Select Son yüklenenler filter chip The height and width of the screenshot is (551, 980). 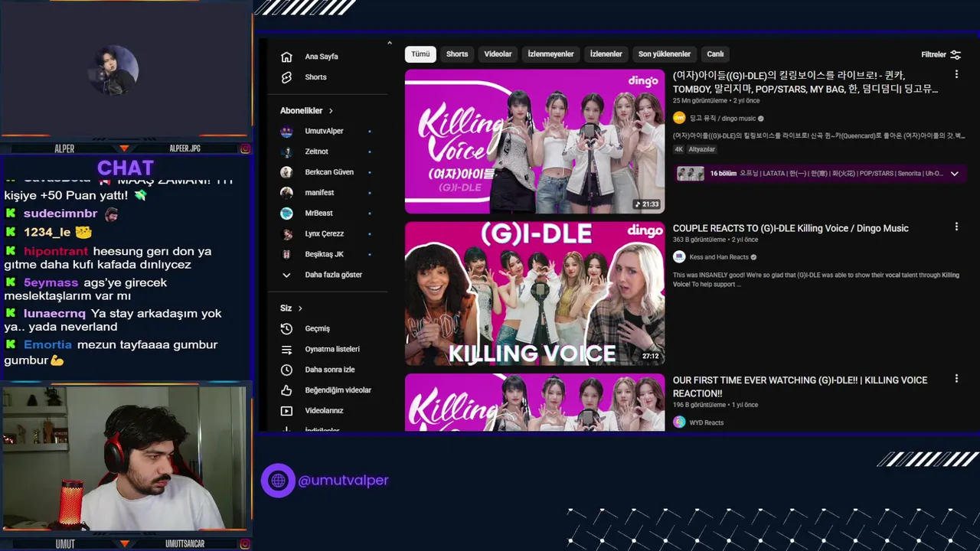point(665,54)
